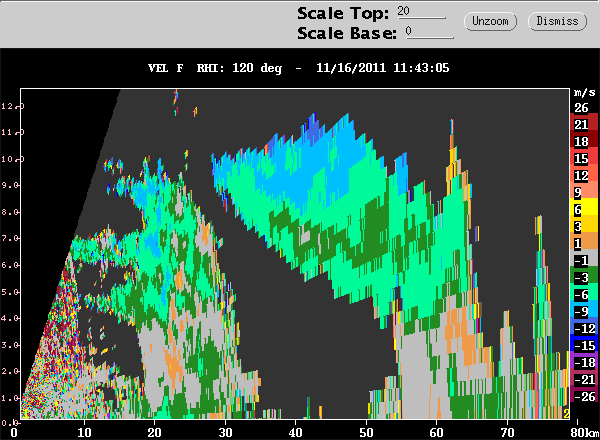Screen dimensions: 600x440
Task: Click the Unzoom button
Action: click(x=490, y=21)
